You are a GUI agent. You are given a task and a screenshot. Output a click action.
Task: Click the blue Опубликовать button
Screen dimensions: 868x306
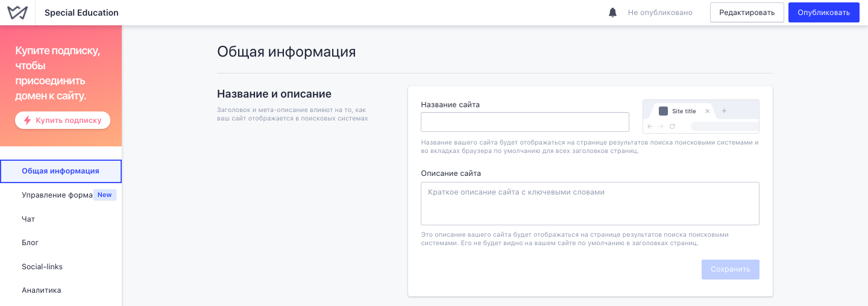point(823,13)
